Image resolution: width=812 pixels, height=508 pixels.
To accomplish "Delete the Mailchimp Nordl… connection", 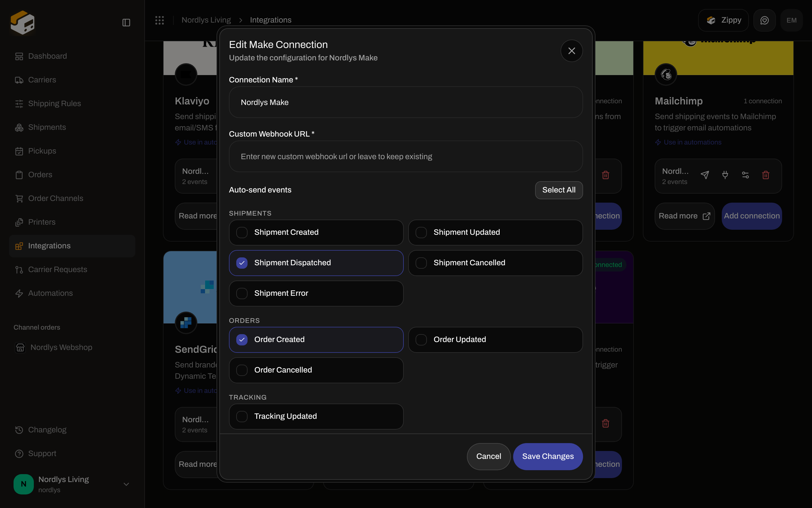I will pyautogui.click(x=766, y=175).
